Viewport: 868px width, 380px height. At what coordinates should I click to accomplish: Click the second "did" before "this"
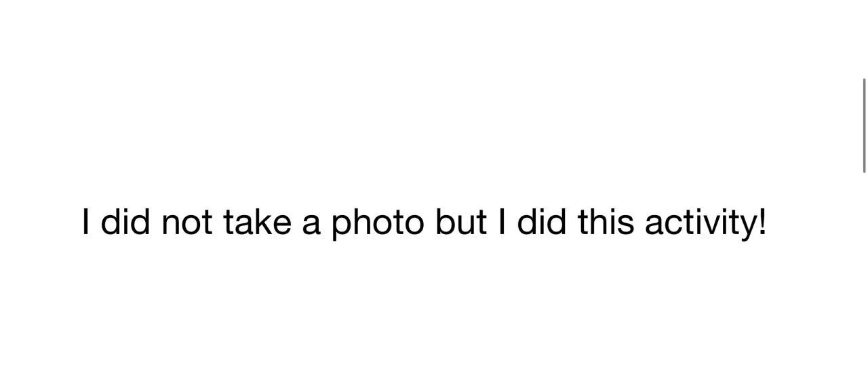(x=541, y=222)
